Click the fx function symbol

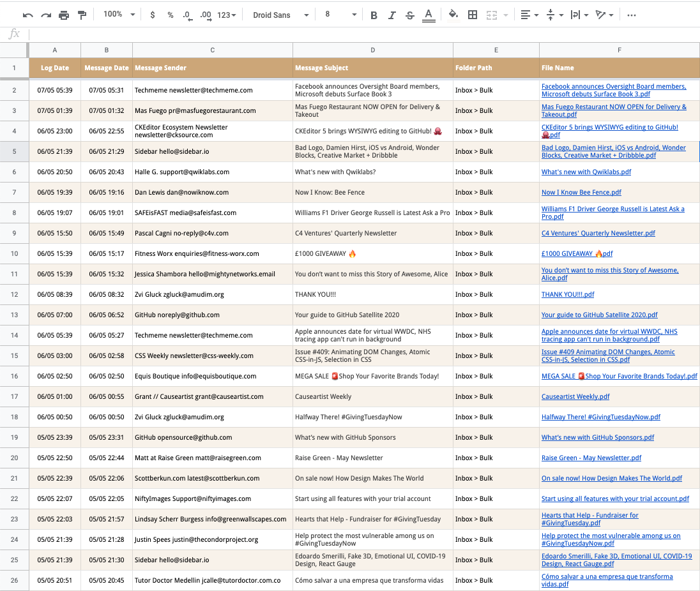pyautogui.click(x=14, y=34)
